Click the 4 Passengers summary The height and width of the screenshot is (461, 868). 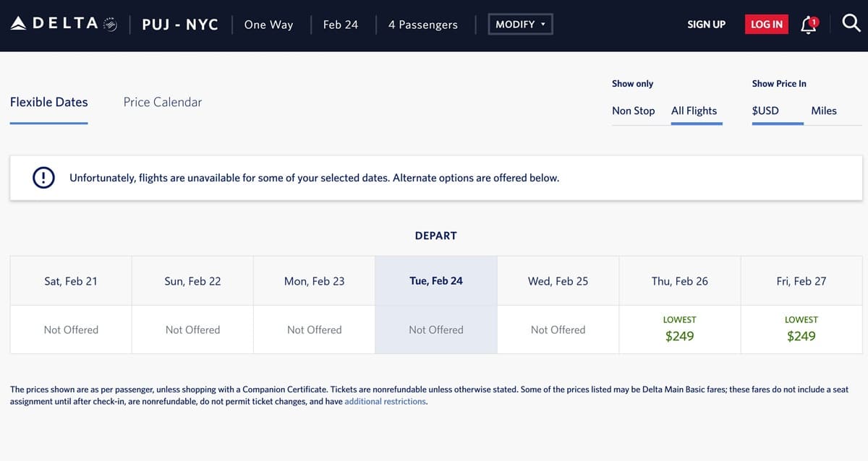pos(422,25)
